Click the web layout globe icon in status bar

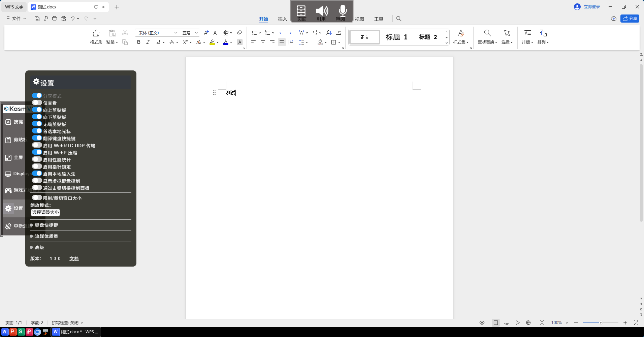528,323
